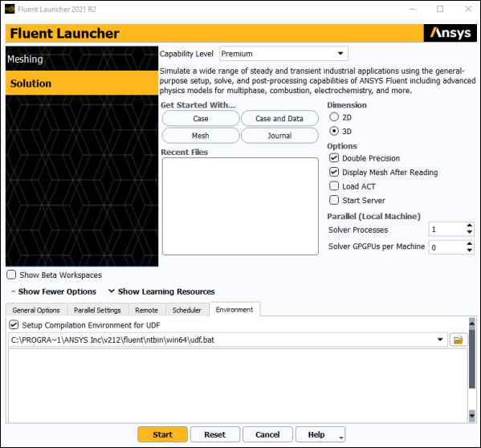
Task: Click the Mesh button
Action: (201, 136)
